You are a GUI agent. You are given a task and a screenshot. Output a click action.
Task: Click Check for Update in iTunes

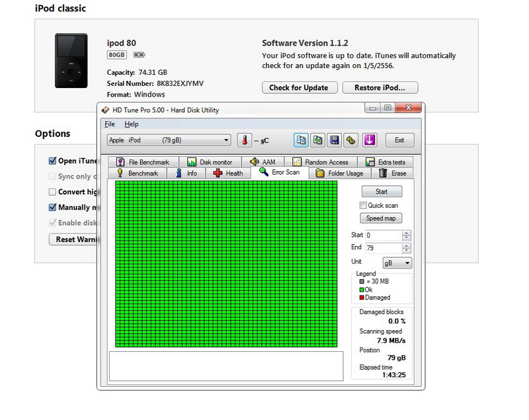coord(300,88)
